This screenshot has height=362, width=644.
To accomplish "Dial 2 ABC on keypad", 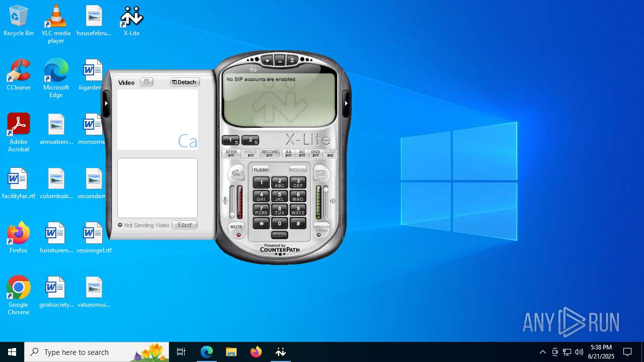I will [280, 183].
